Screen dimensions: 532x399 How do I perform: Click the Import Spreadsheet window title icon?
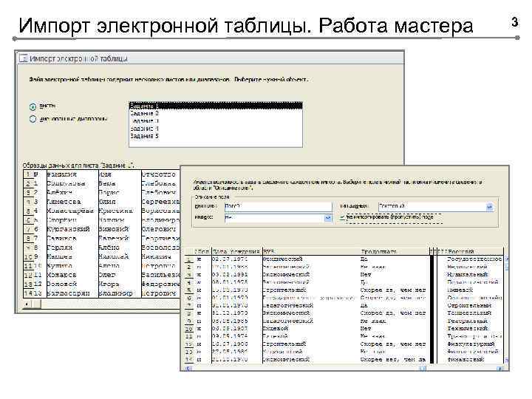tap(23, 58)
